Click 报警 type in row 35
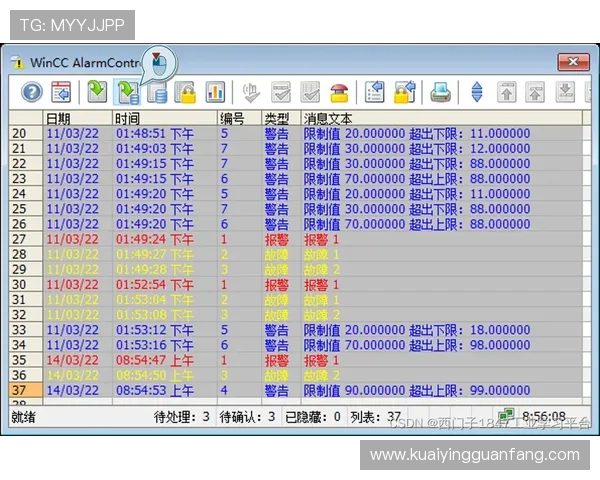The image size is (600, 480). 277,360
